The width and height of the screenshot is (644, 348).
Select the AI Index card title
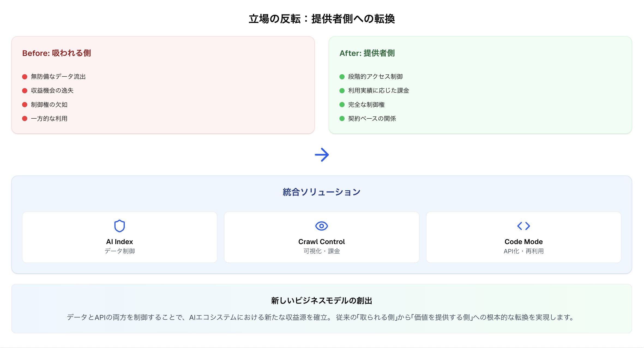119,242
